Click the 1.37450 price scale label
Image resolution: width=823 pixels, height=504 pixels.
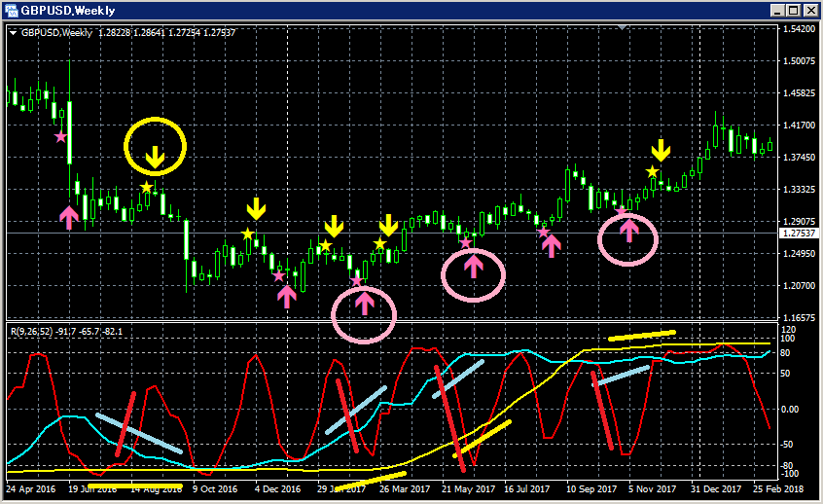pos(799,158)
